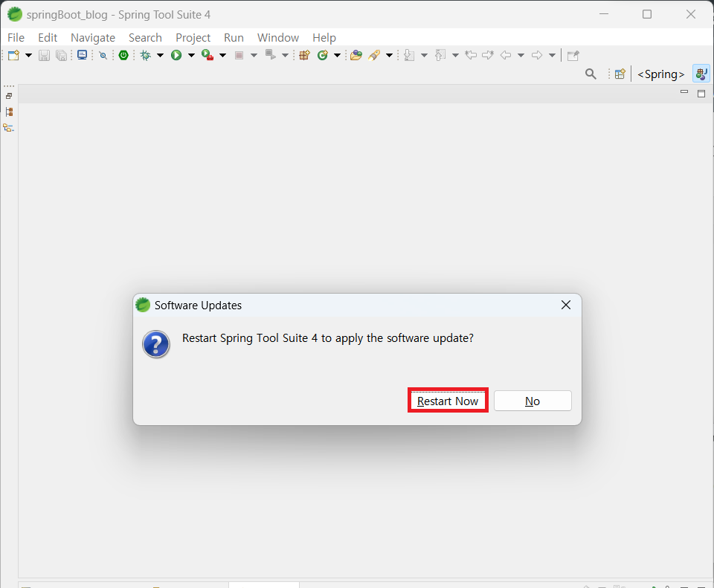The width and height of the screenshot is (714, 588).
Task: Minimize the editor area panel
Action: pyautogui.click(x=684, y=92)
